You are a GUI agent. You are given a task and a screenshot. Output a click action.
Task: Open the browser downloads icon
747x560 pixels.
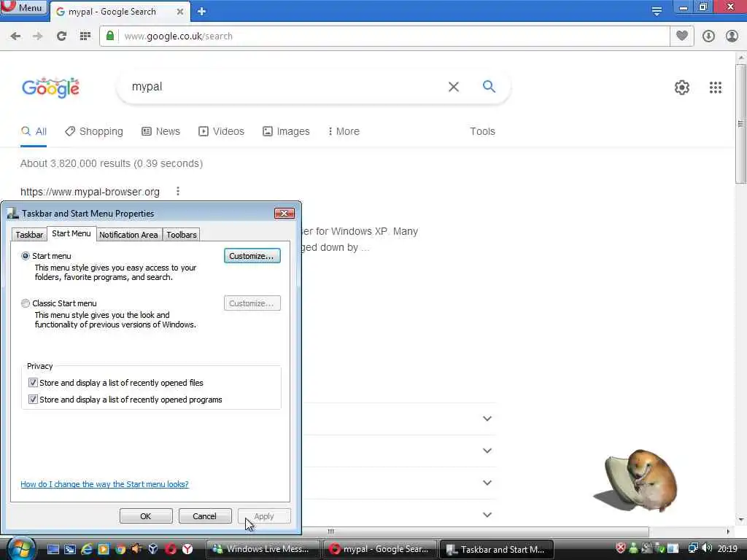(x=708, y=36)
